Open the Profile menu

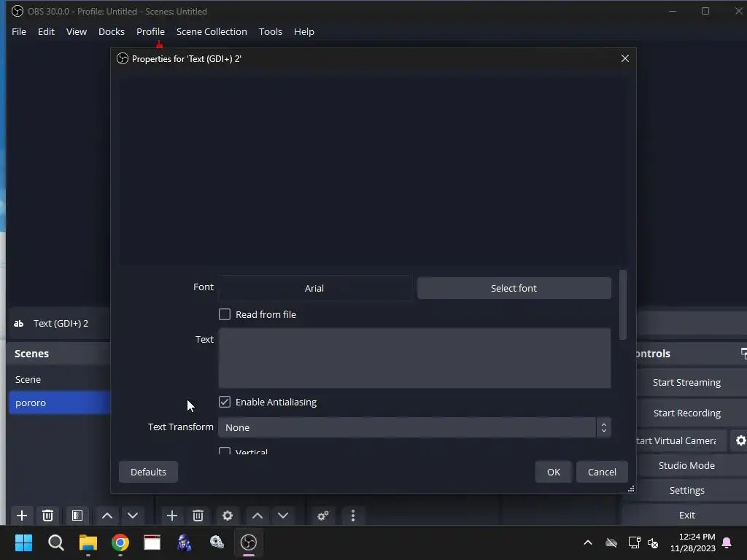pyautogui.click(x=150, y=31)
